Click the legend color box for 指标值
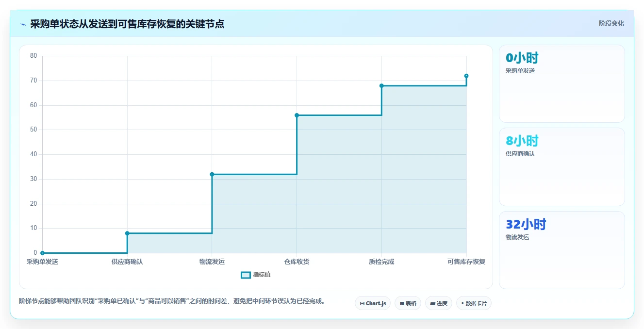Viewport: 644px width, 329px height. coord(246,275)
